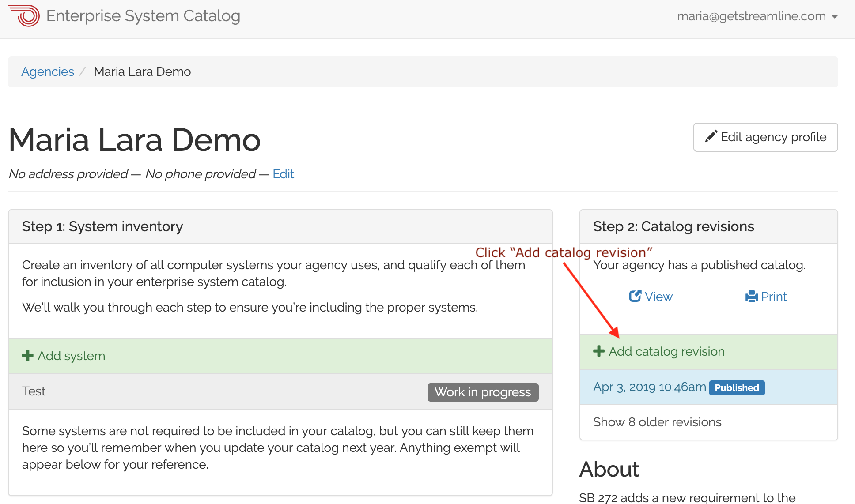This screenshot has width=855, height=504.
Task: Click the Published badge
Action: point(737,388)
